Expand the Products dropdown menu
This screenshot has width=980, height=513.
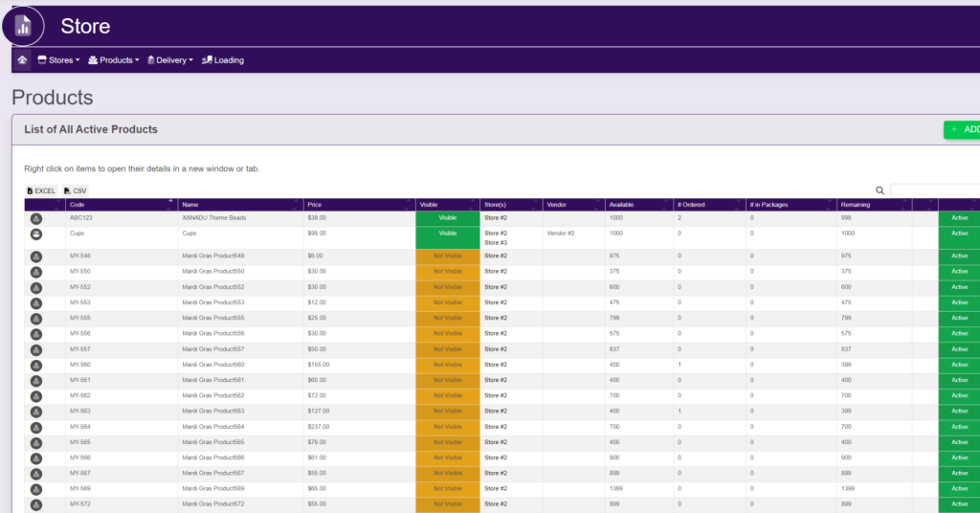114,60
